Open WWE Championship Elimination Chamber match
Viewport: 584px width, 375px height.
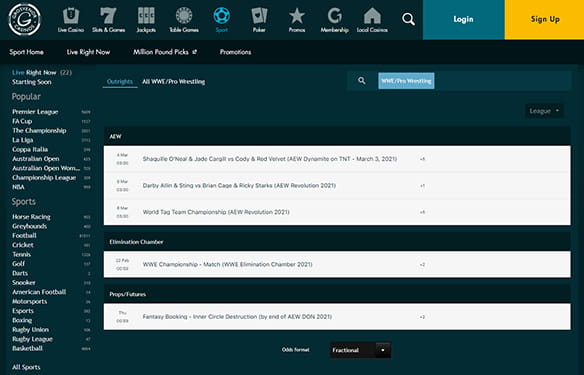(228, 264)
